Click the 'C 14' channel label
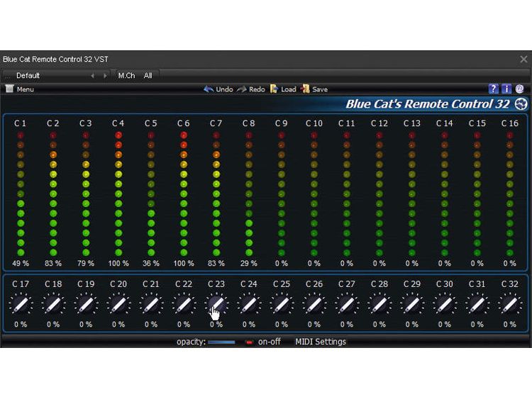 [x=445, y=123]
